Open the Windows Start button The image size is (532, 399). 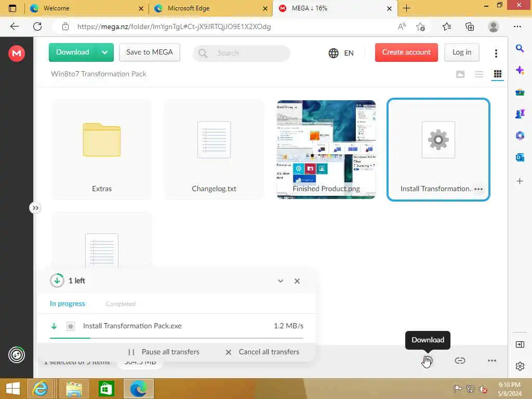pos(13,389)
